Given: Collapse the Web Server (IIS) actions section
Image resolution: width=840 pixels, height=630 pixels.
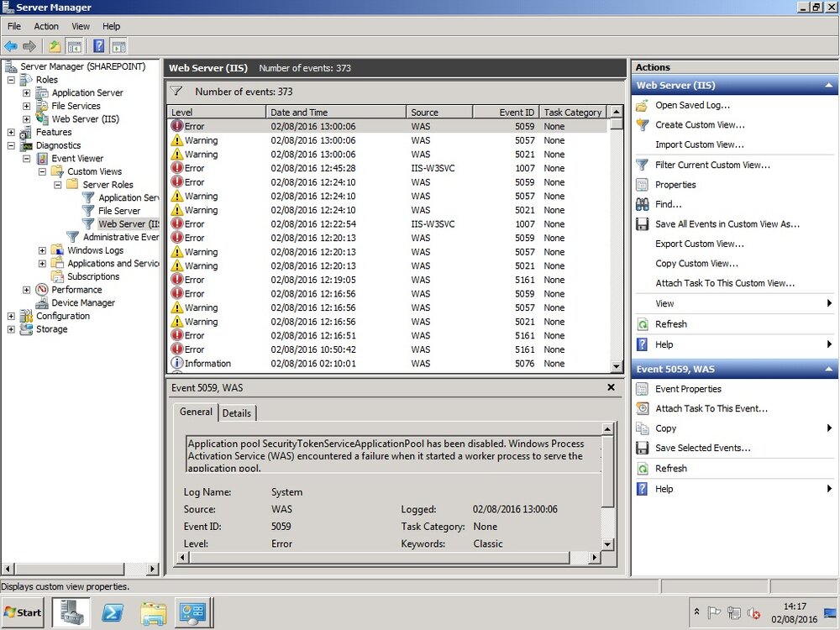Looking at the screenshot, I should click(x=829, y=85).
